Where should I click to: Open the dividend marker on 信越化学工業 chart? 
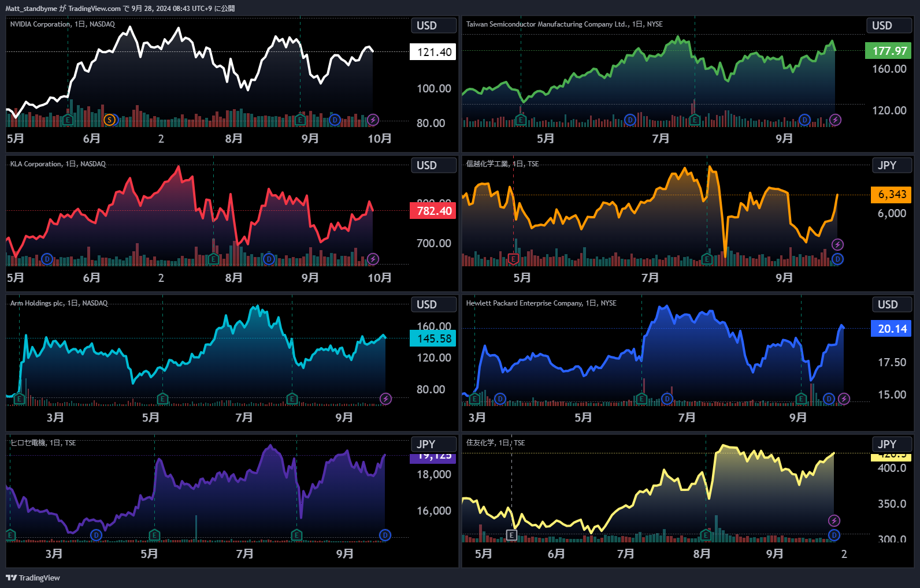click(837, 259)
